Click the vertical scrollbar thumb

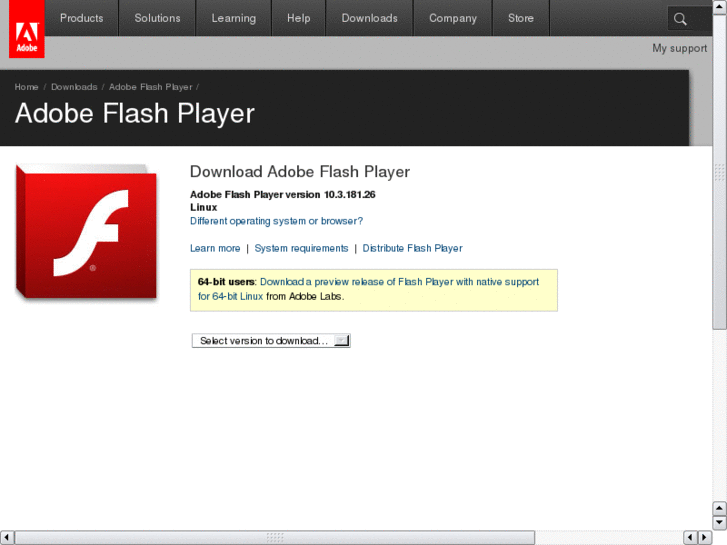pyautogui.click(x=719, y=172)
